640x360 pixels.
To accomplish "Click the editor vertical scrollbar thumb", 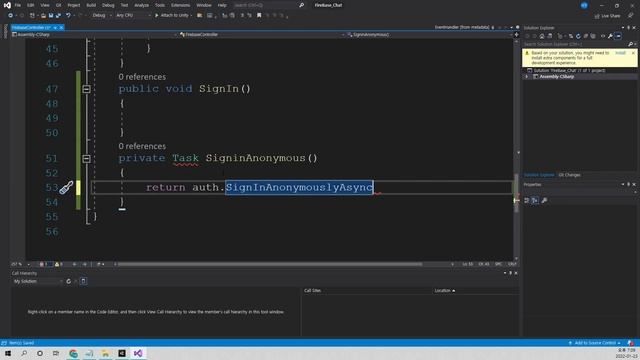I will [x=516, y=193].
